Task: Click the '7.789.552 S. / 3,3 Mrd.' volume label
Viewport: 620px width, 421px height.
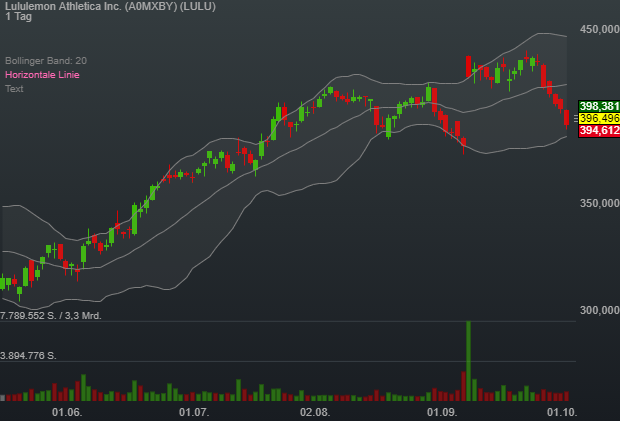Action: [51, 315]
